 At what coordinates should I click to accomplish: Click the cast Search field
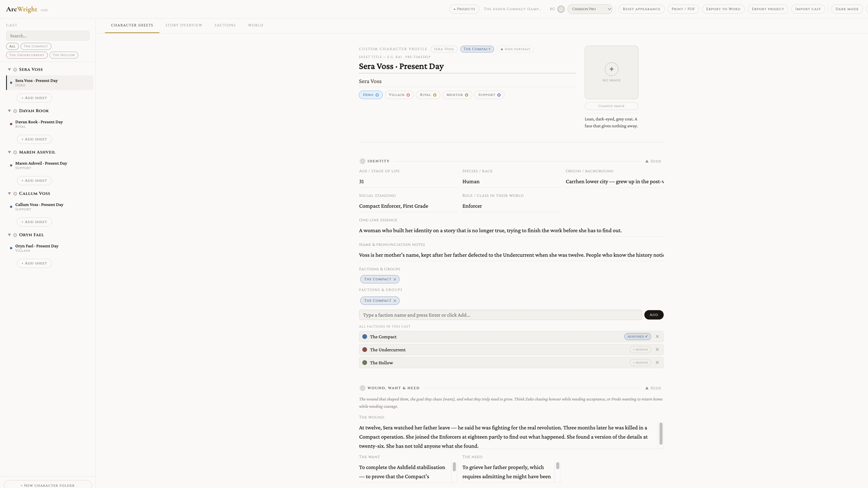(47, 36)
